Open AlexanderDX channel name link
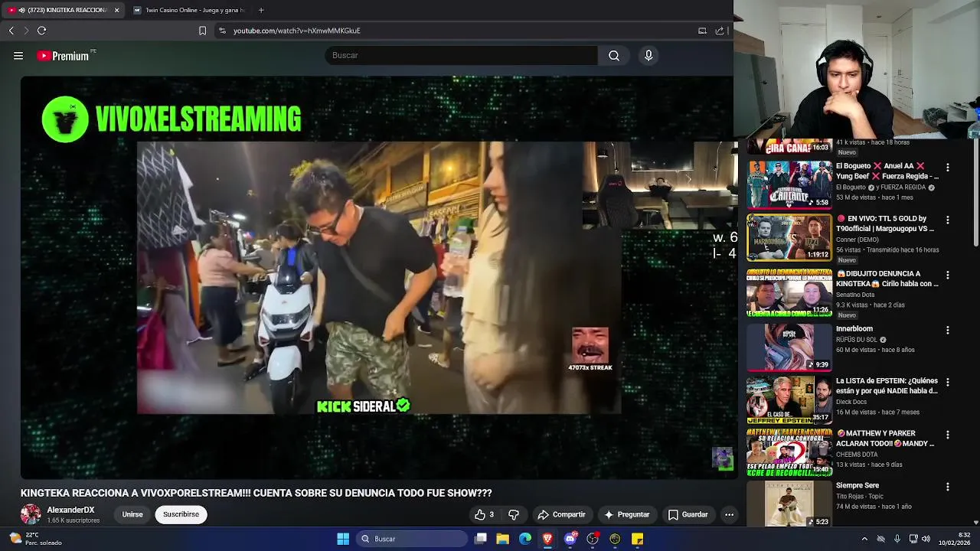The height and width of the screenshot is (551, 980). click(x=70, y=510)
